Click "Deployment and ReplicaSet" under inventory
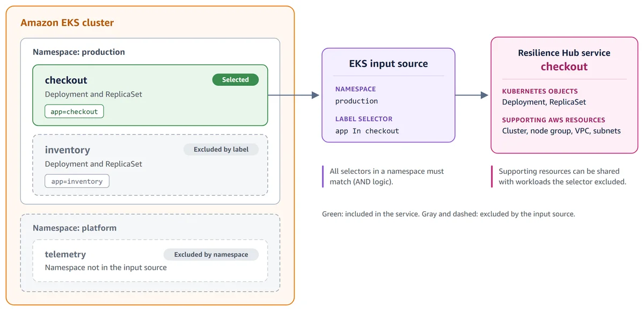The width and height of the screenshot is (644, 311). [x=93, y=164]
